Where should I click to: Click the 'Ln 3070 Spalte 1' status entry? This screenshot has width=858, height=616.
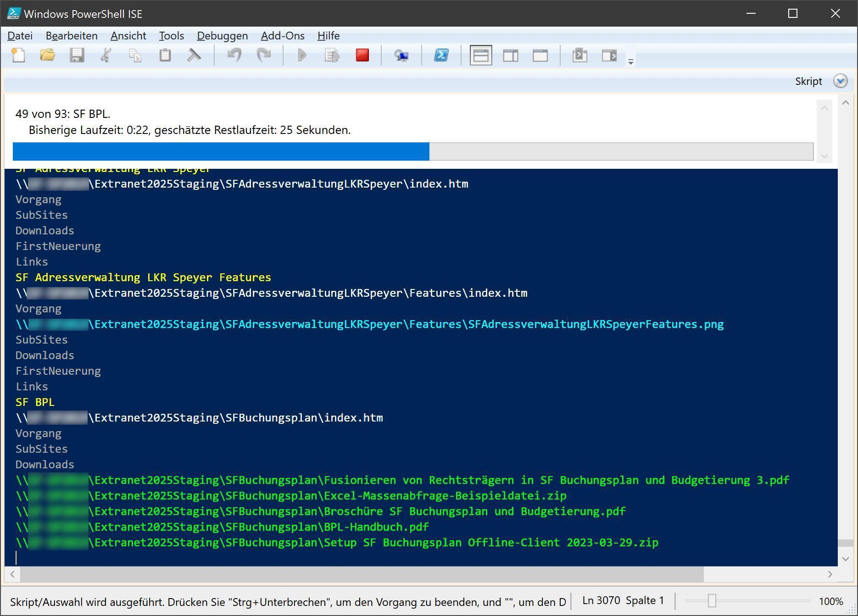623,600
